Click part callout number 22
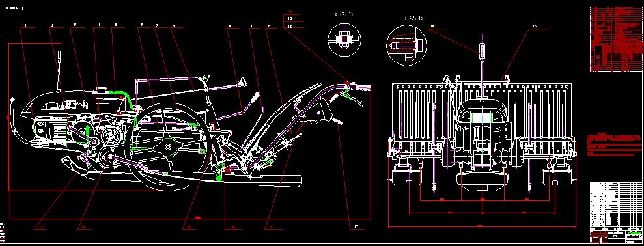 (x=43, y=226)
